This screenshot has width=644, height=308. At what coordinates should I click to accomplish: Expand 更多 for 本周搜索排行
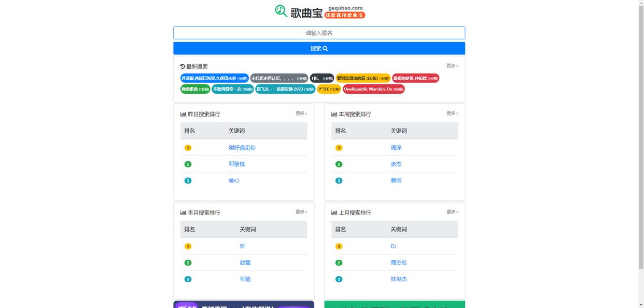point(452,114)
